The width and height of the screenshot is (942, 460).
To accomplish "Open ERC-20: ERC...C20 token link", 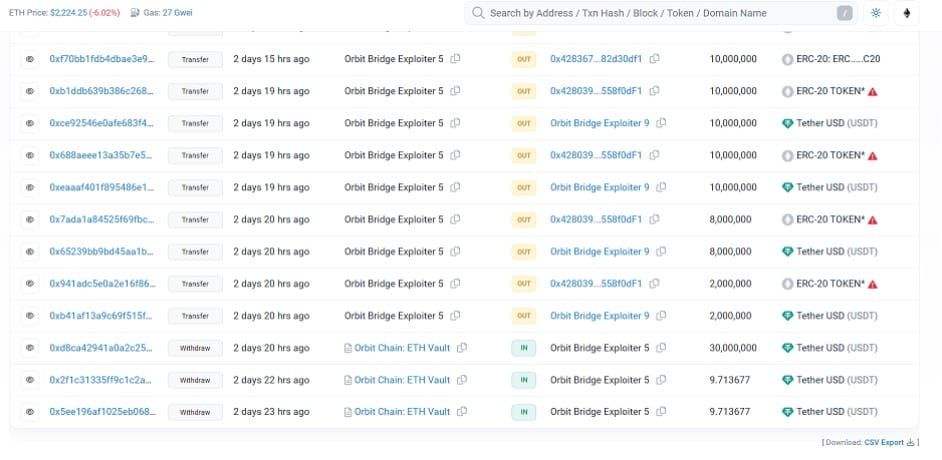I will pos(839,59).
